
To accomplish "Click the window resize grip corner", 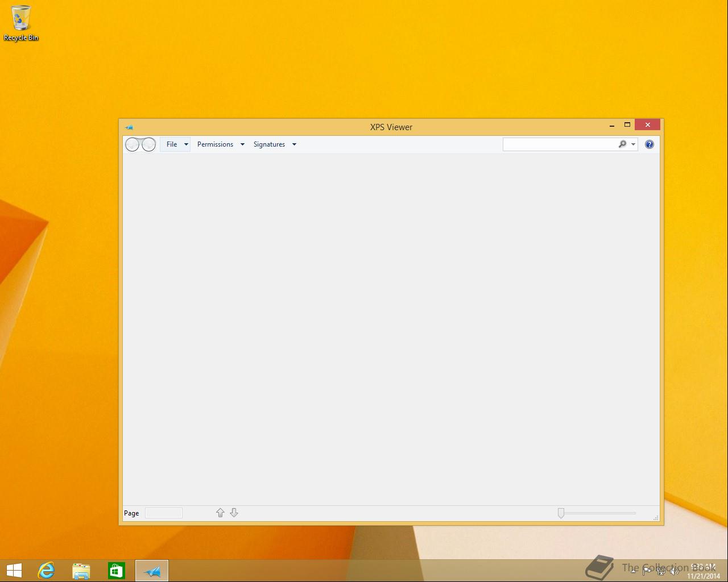I will (x=656, y=518).
